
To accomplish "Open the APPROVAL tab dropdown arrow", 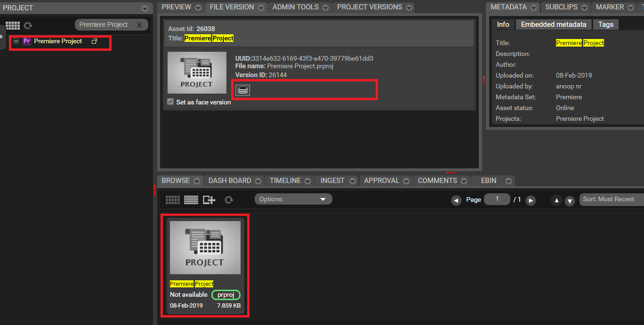I will click(x=406, y=181).
